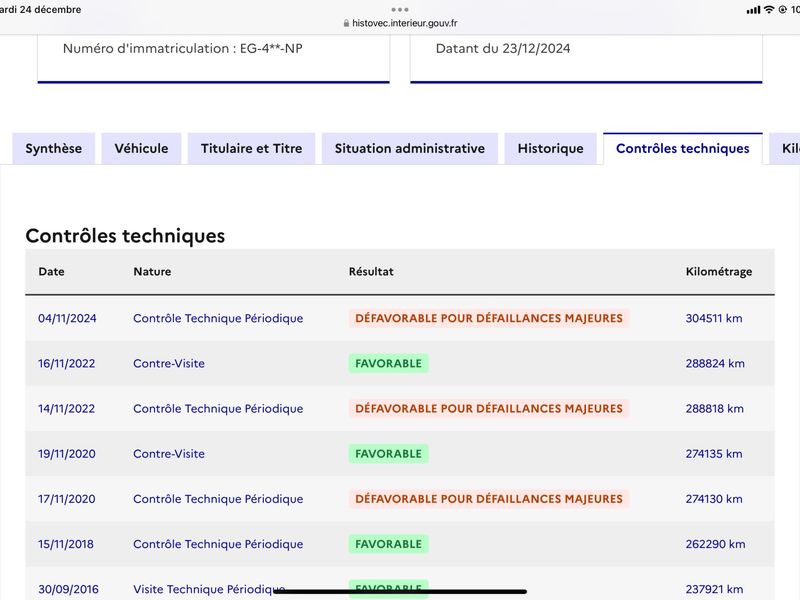The image size is (800, 600).
Task: Click the DÉFAVORABLE badge for 14/11/2022
Action: pos(489,409)
